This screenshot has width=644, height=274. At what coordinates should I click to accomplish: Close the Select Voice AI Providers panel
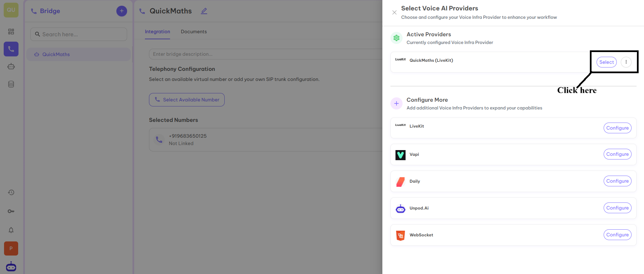(394, 12)
